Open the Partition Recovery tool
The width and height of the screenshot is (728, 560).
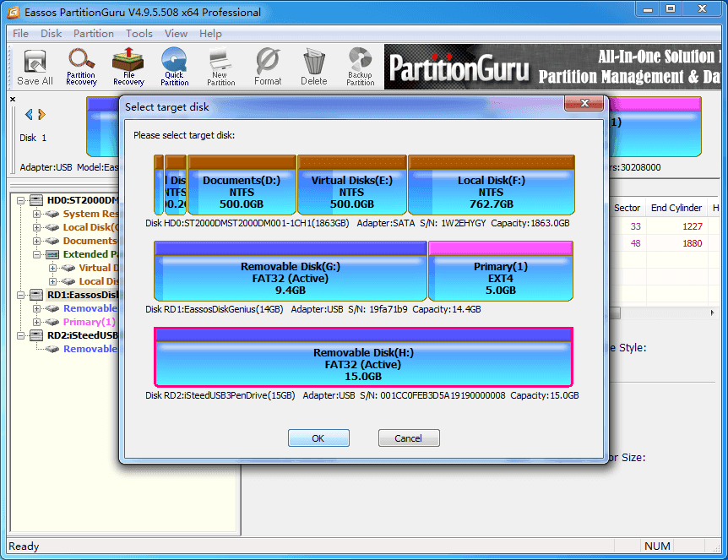(81, 68)
